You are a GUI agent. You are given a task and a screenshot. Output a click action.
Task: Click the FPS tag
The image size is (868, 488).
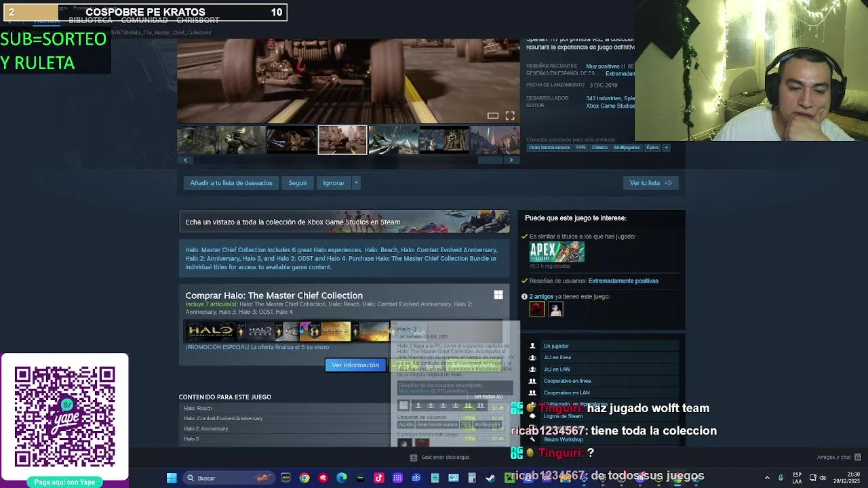click(x=580, y=148)
